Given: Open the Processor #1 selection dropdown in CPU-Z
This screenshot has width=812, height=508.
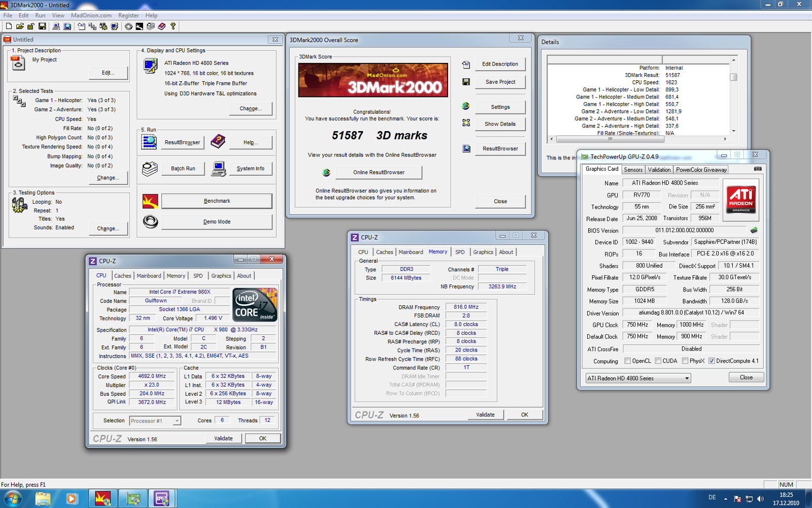Looking at the screenshot, I should coord(155,421).
